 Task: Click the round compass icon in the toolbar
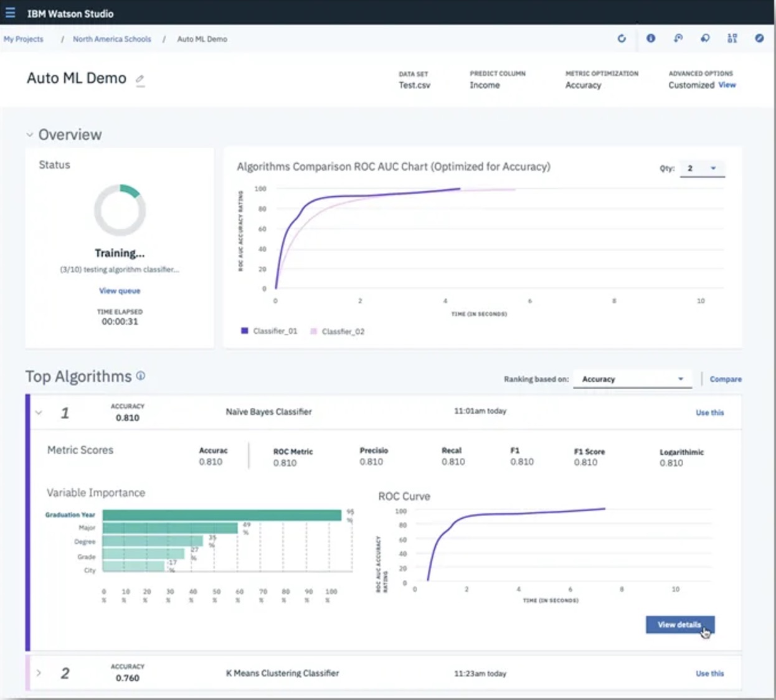pos(759,39)
